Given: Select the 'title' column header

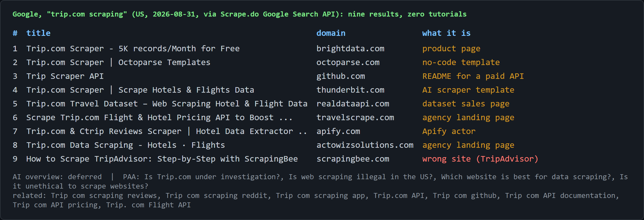Looking at the screenshot, I should click(x=38, y=33).
